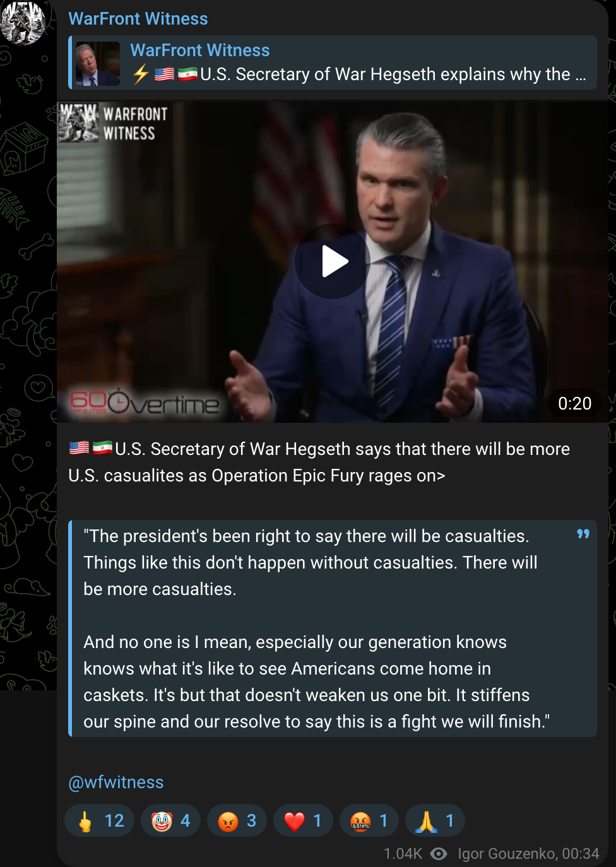This screenshot has width=616, height=867.
Task: Click the views eye icon
Action: coord(439,854)
